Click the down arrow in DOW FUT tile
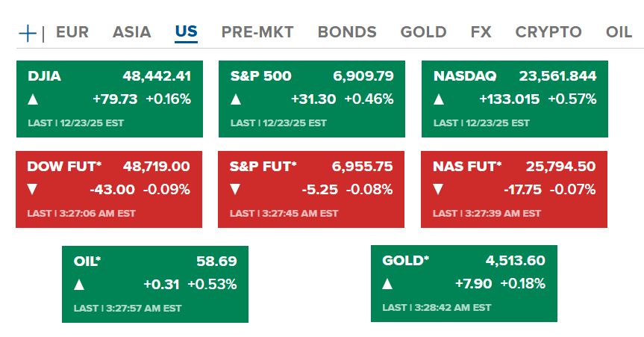644x337 pixels. [x=33, y=190]
